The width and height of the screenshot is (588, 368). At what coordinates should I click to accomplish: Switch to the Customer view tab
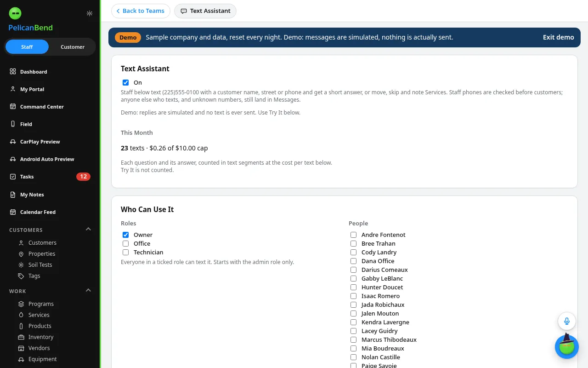click(73, 47)
